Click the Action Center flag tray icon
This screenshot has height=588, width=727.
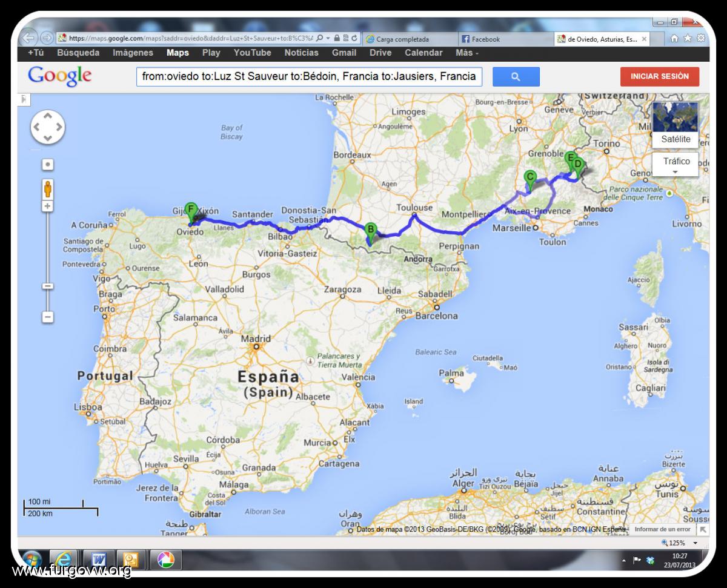[637, 561]
